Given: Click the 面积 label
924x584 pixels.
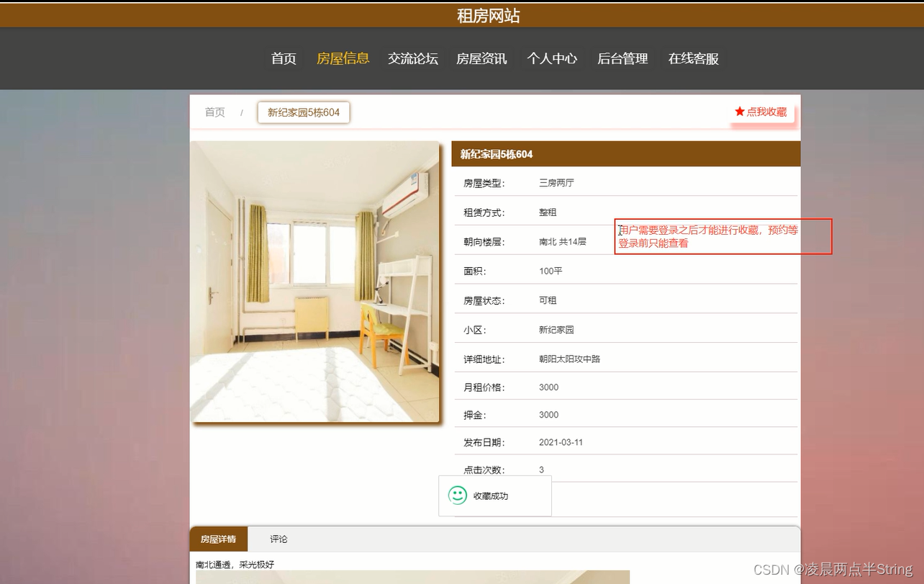Looking at the screenshot, I should (475, 271).
